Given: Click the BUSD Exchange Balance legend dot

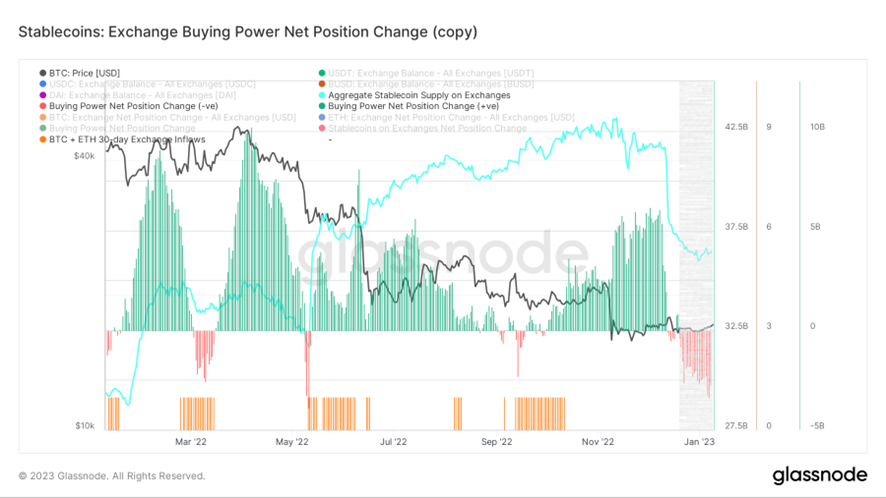Looking at the screenshot, I should pyautogui.click(x=321, y=84).
